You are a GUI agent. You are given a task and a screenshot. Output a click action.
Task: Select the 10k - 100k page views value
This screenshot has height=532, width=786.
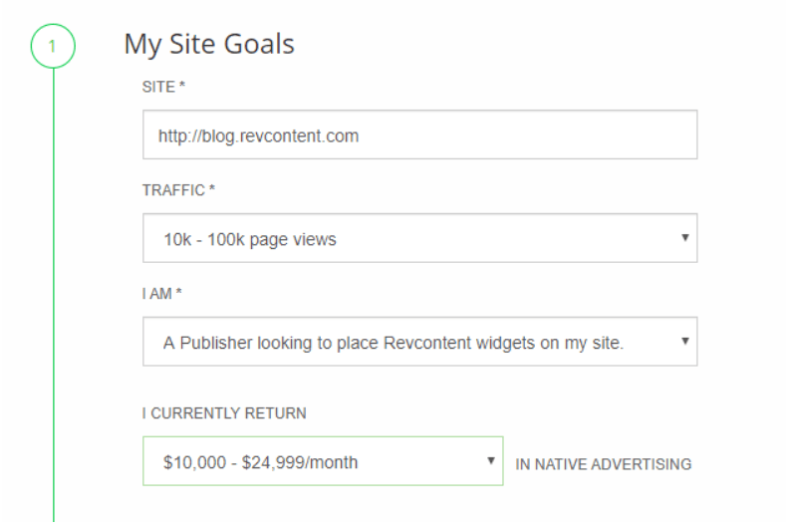[x=249, y=240]
